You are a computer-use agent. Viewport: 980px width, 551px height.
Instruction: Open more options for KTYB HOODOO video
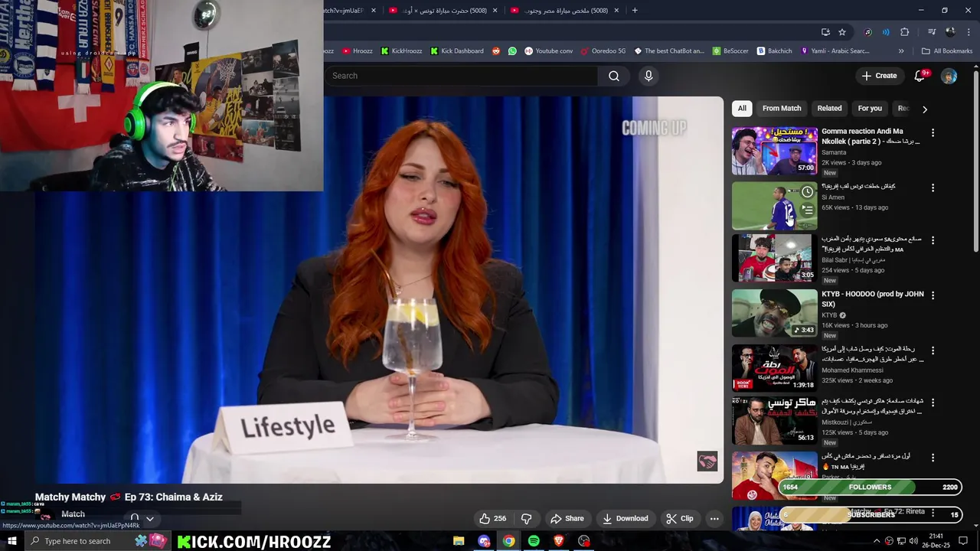[x=933, y=295]
